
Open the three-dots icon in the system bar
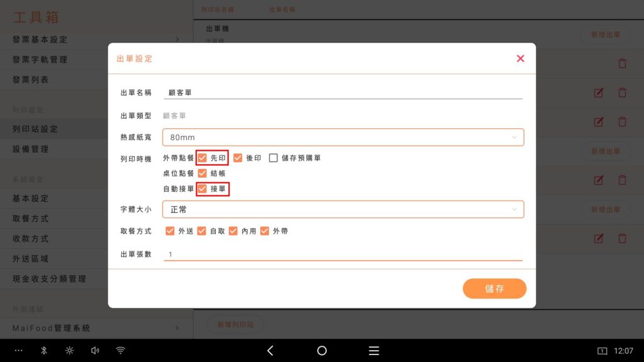click(18, 351)
